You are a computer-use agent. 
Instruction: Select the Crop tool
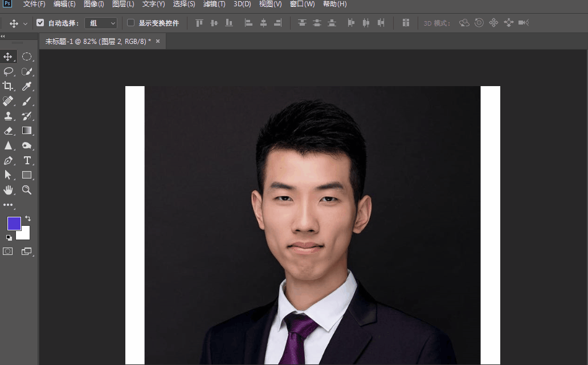(x=8, y=86)
